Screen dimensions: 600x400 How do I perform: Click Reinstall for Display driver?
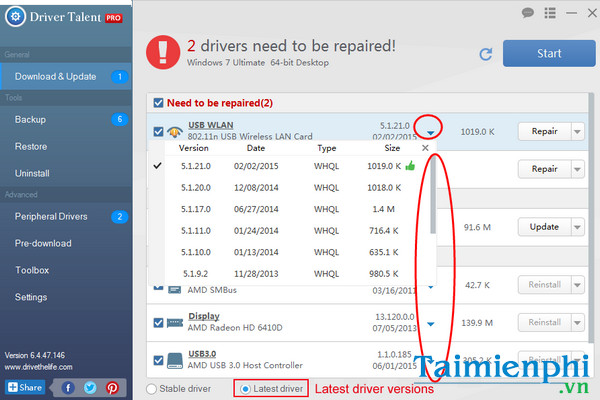point(545,323)
